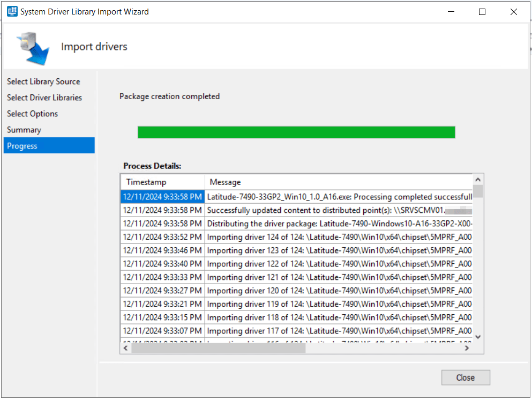This screenshot has height=400, width=532.
Task: Open the Select Options step
Action: coord(32,114)
